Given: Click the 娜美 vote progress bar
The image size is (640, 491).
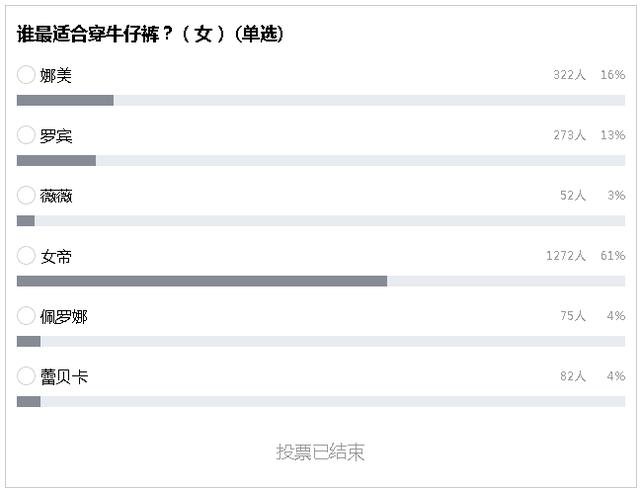Looking at the screenshot, I should (x=320, y=100).
